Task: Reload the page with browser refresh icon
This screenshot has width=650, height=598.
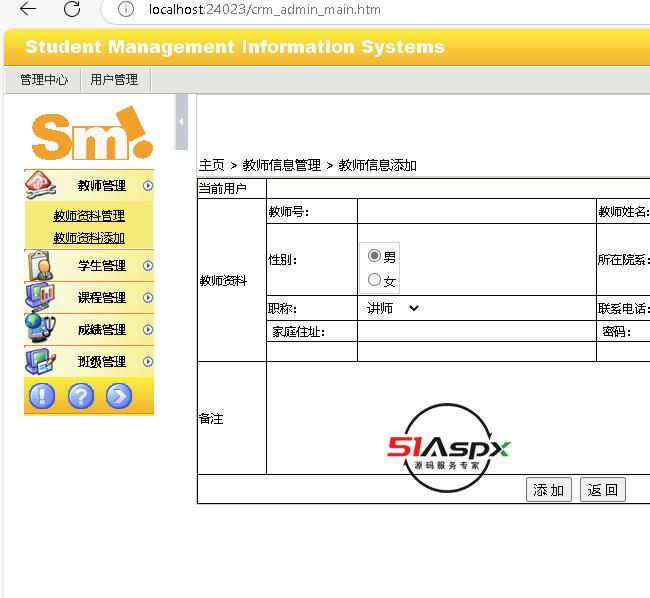Action: click(72, 10)
